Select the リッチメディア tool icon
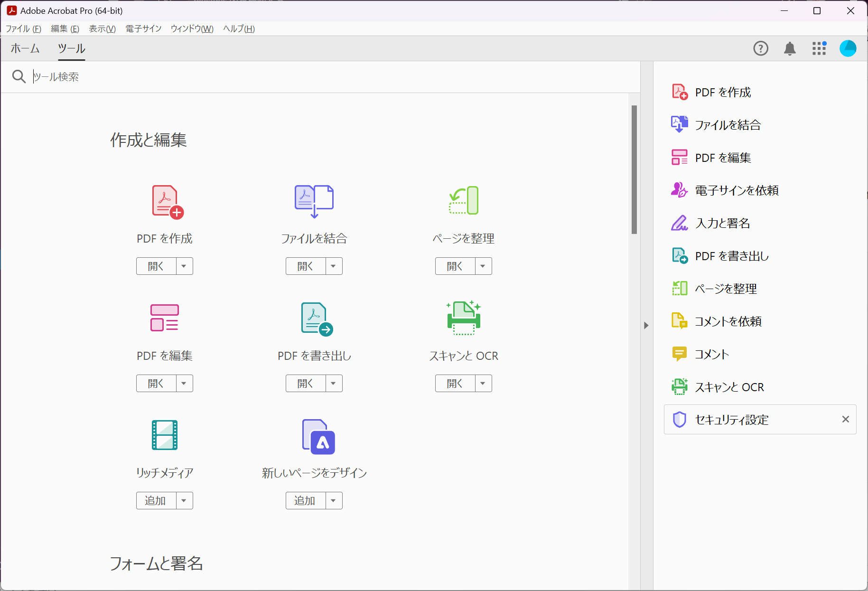Image resolution: width=868 pixels, height=591 pixels. pyautogui.click(x=164, y=435)
